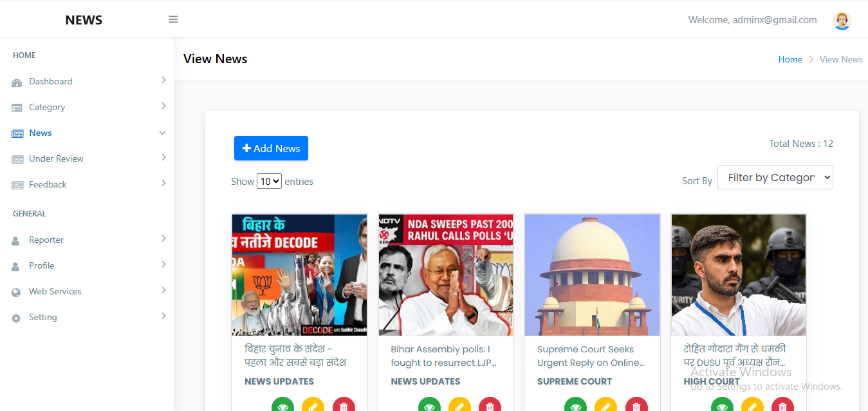Image resolution: width=868 pixels, height=411 pixels.
Task: Open the Under Review sidebar menu
Action: (56, 158)
